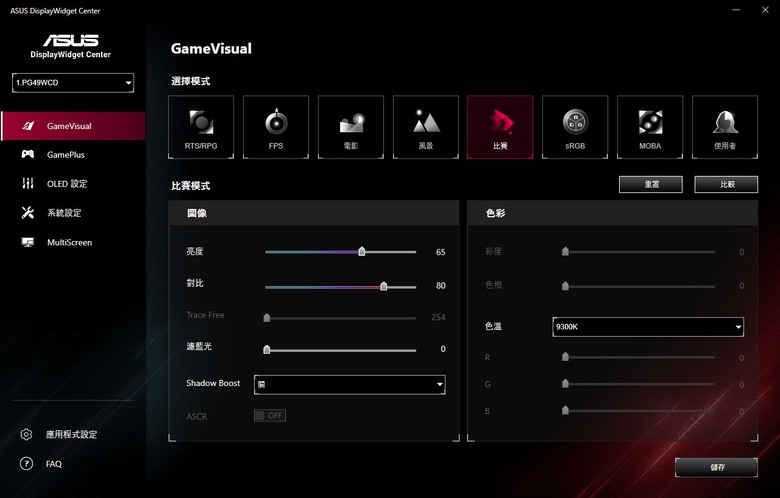Click the 儲存 (Save) button
780x498 pixels.
[x=716, y=467]
